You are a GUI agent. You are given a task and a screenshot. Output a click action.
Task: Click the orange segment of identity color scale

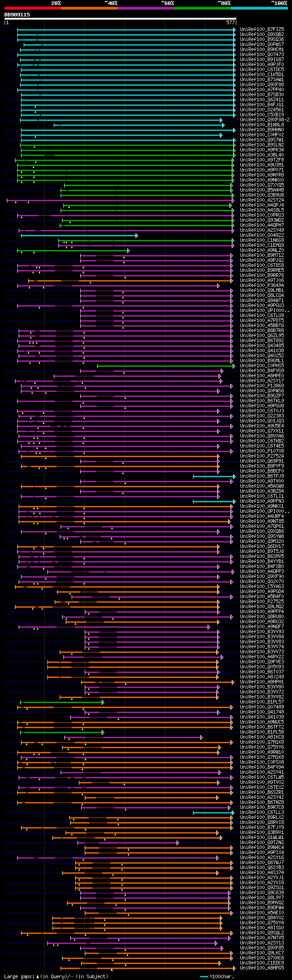click(x=89, y=8)
